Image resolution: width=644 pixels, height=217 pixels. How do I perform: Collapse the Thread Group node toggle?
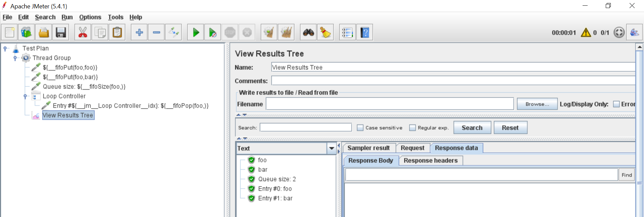tap(15, 58)
